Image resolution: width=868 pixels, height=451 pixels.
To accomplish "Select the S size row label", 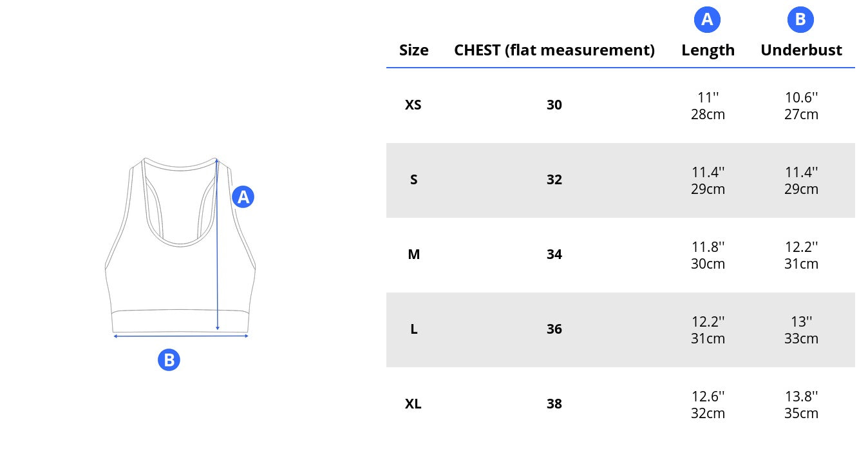I will coord(413,180).
